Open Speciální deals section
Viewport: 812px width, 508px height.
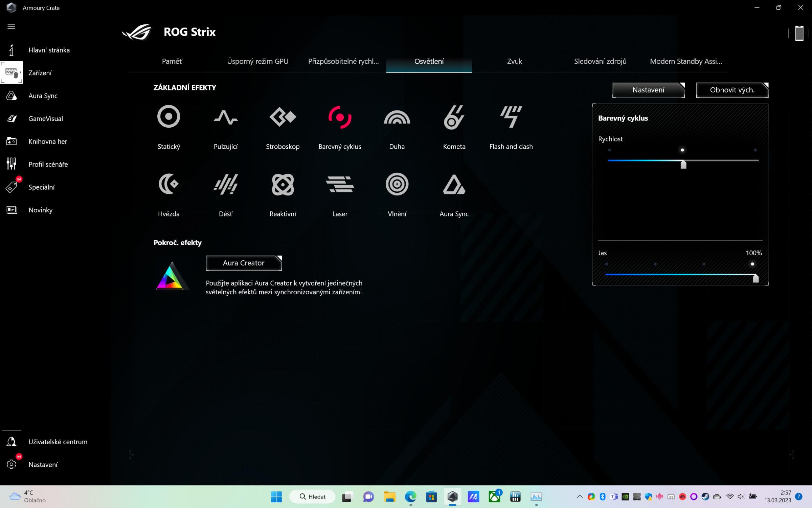[x=41, y=187]
